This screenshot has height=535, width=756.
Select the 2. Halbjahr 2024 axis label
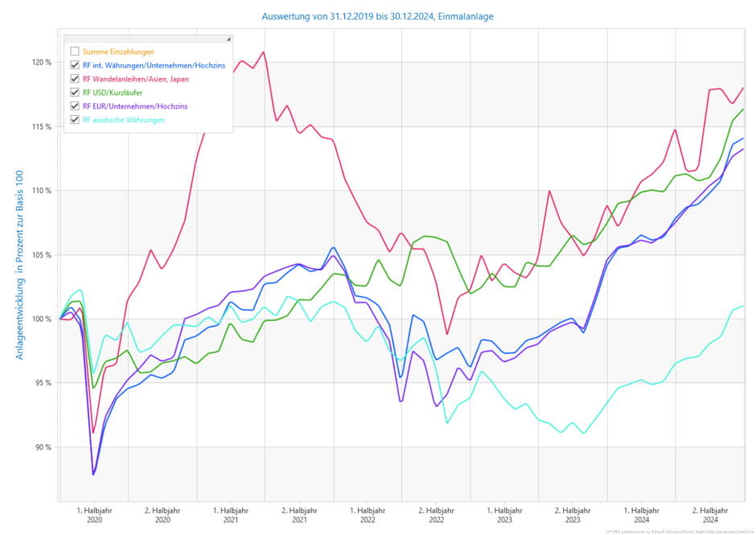(x=712, y=515)
